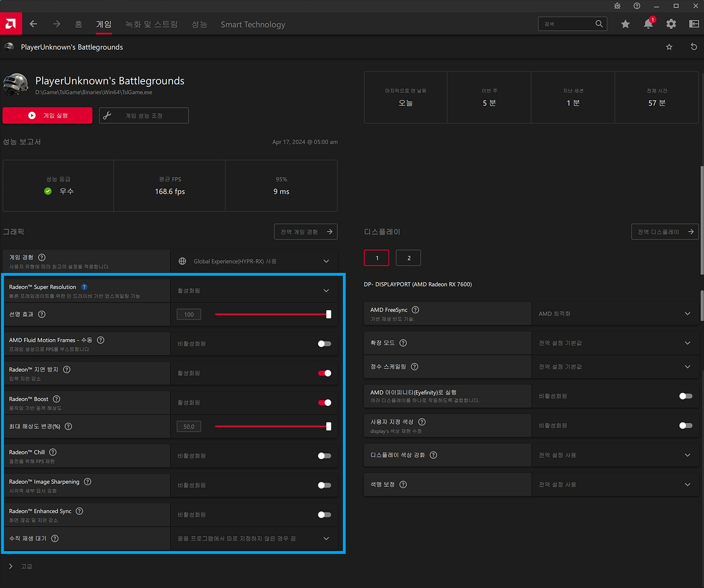Click help icon beside Radeon Boost
Viewport: 704px width, 588px height.
(57, 399)
